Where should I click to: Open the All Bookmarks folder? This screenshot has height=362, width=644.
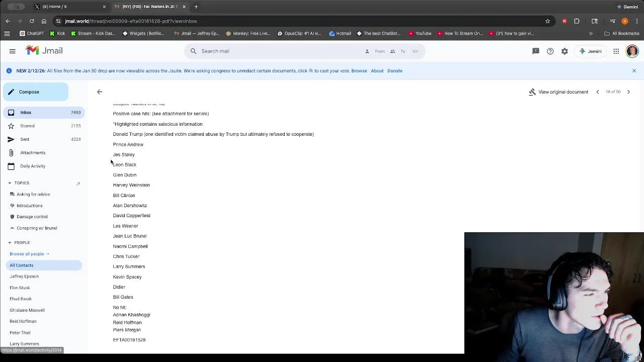click(x=621, y=34)
